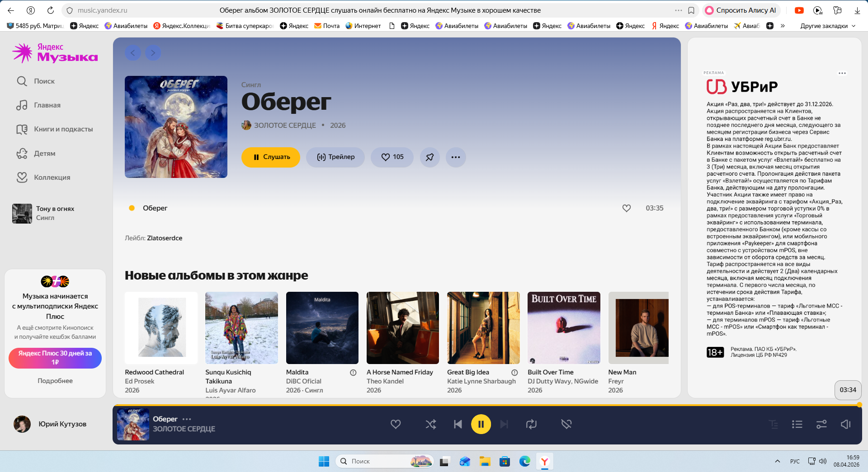Open the Оберег album cover image
Image resolution: width=868 pixels, height=472 pixels.
(x=176, y=127)
